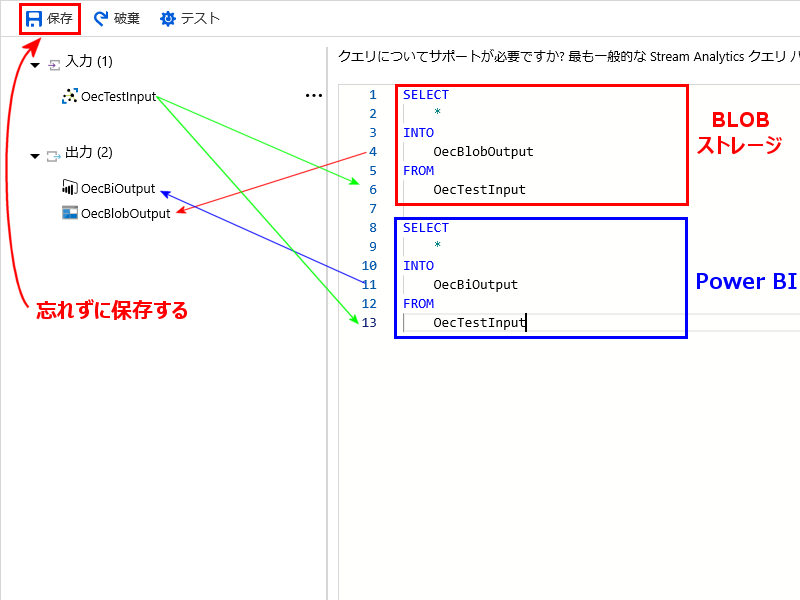
Task: Select the 入力 (1) tree heading
Action: pos(89,62)
